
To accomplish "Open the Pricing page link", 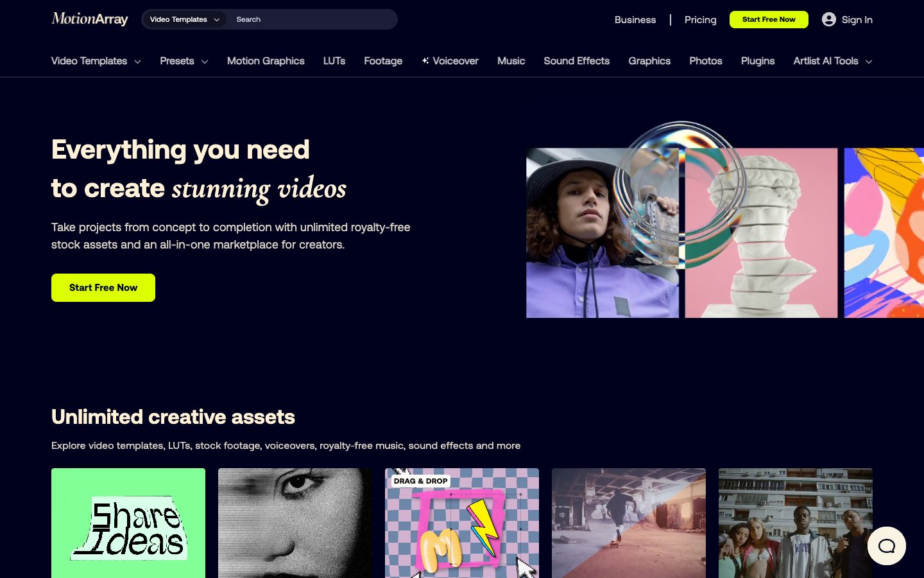I will (701, 20).
